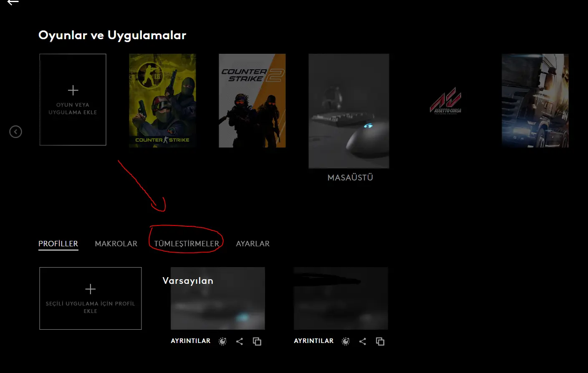The image size is (588, 373).
Task: Click the plus icon for adding a profile
Action: [x=91, y=289]
